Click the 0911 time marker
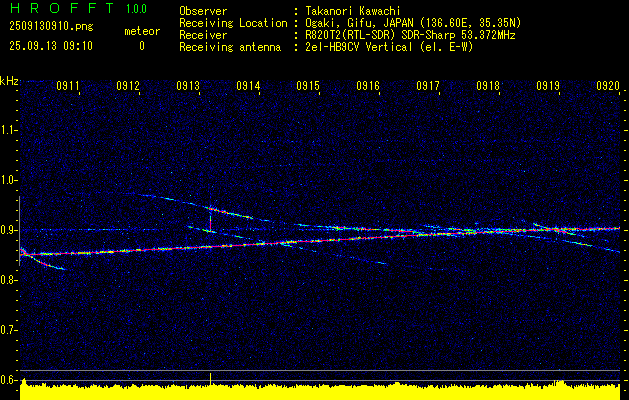The height and width of the screenshot is (400, 629). point(68,86)
